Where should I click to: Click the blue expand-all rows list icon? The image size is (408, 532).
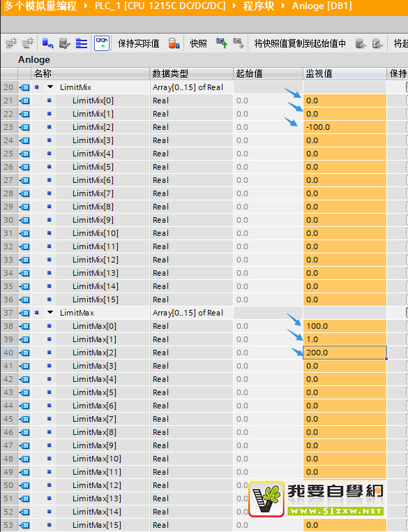pos(82,43)
